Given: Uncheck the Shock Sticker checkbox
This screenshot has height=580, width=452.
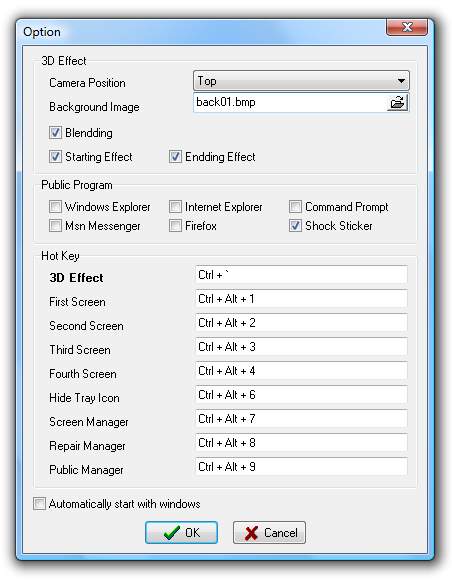Looking at the screenshot, I should (295, 225).
